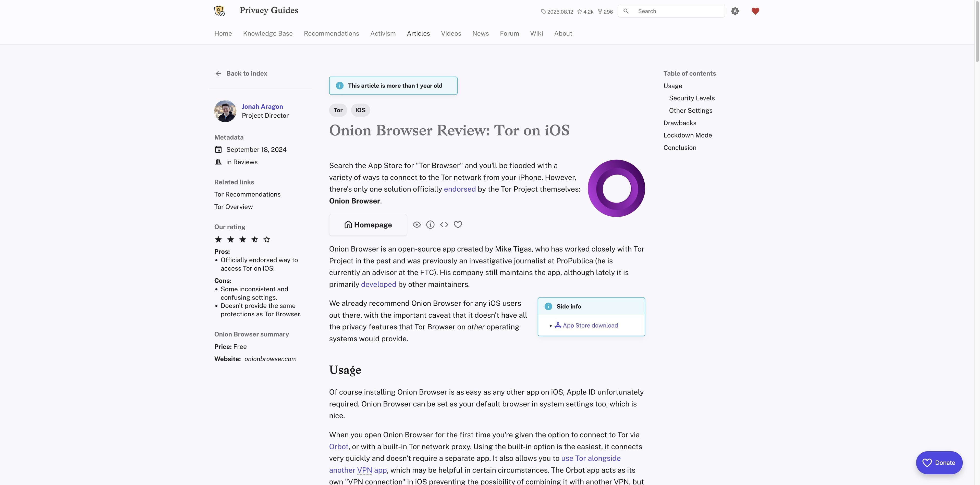Image resolution: width=980 pixels, height=485 pixels.
Task: Click Jonah Aragon's avatar photo
Action: pyautogui.click(x=225, y=111)
